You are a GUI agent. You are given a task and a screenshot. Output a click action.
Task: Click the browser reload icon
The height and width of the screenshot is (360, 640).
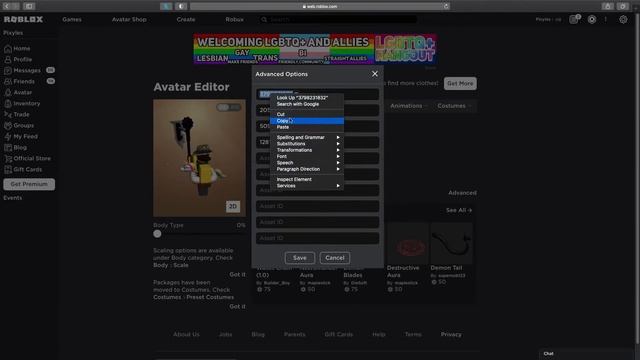tap(446, 6)
